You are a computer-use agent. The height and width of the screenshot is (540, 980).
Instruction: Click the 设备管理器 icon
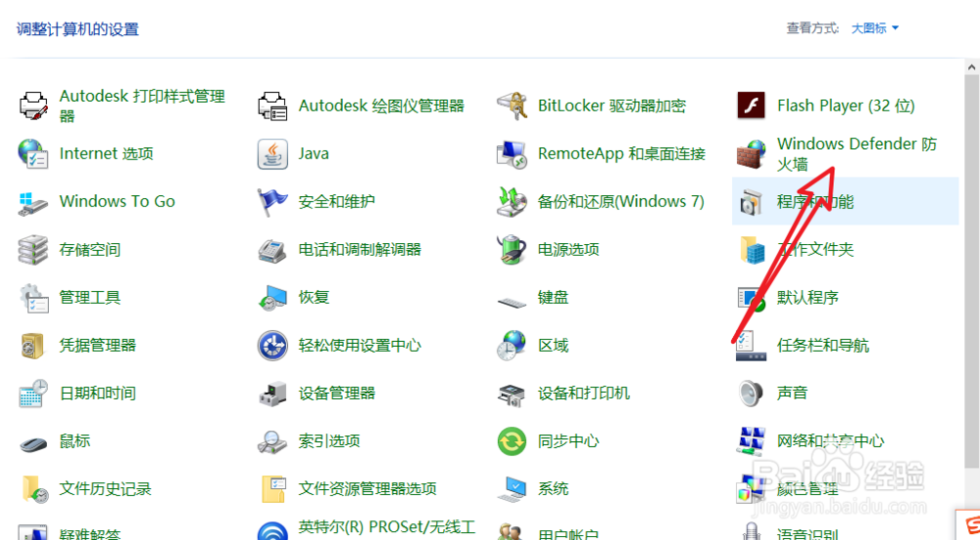(272, 394)
